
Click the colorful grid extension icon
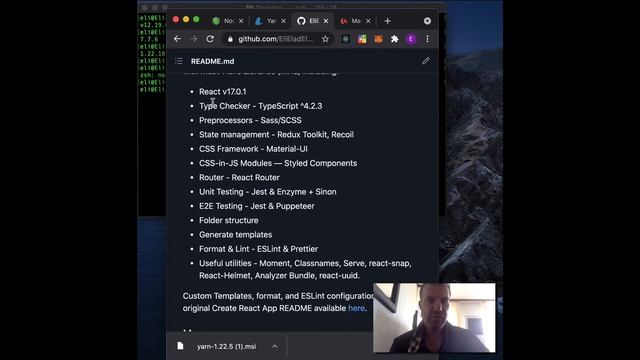[x=362, y=39]
